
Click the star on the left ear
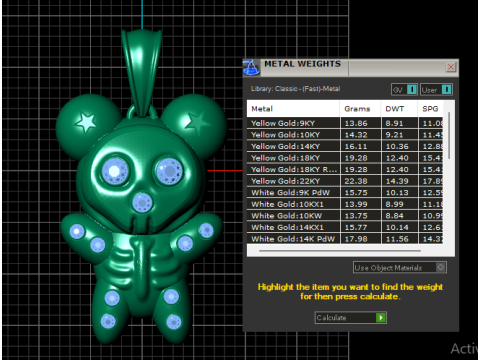point(86,122)
